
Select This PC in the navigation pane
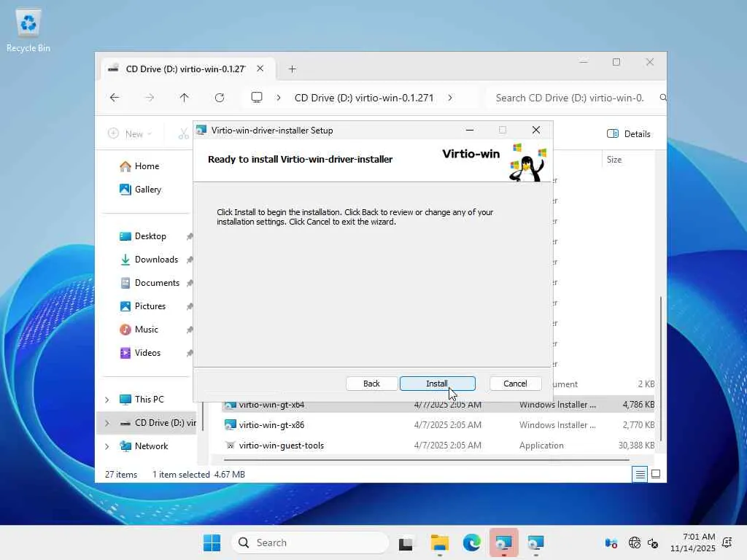pyautogui.click(x=149, y=400)
